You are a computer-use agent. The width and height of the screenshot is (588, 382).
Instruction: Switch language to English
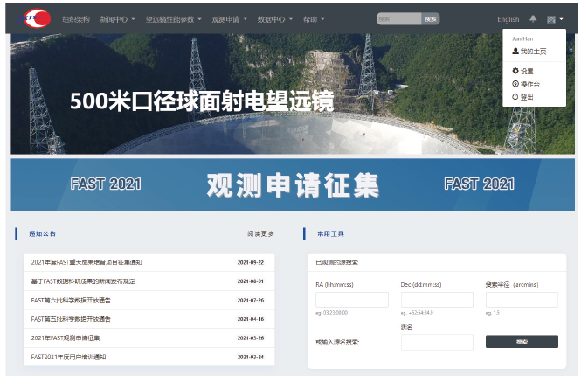(x=508, y=19)
